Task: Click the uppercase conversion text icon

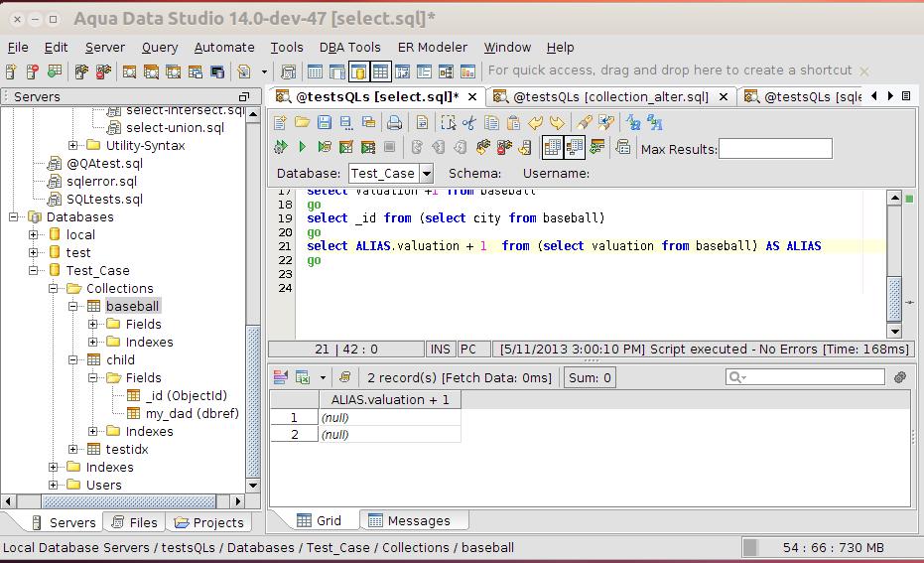Action: point(633,122)
